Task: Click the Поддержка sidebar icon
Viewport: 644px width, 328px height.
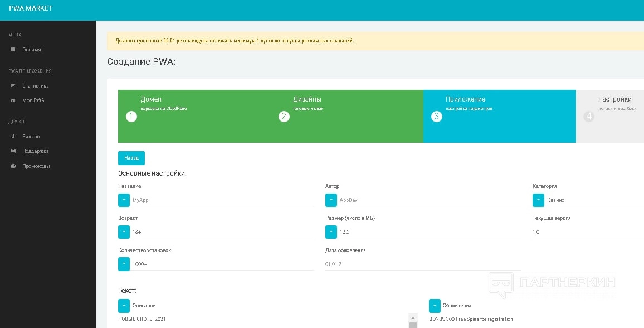Action: (x=13, y=151)
